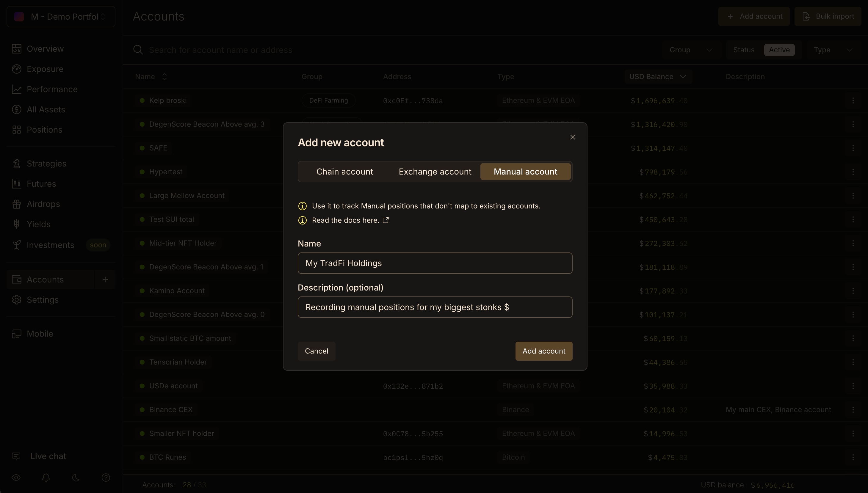Click the Accounts wallet icon in sidebar
The height and width of the screenshot is (493, 868).
click(x=16, y=280)
